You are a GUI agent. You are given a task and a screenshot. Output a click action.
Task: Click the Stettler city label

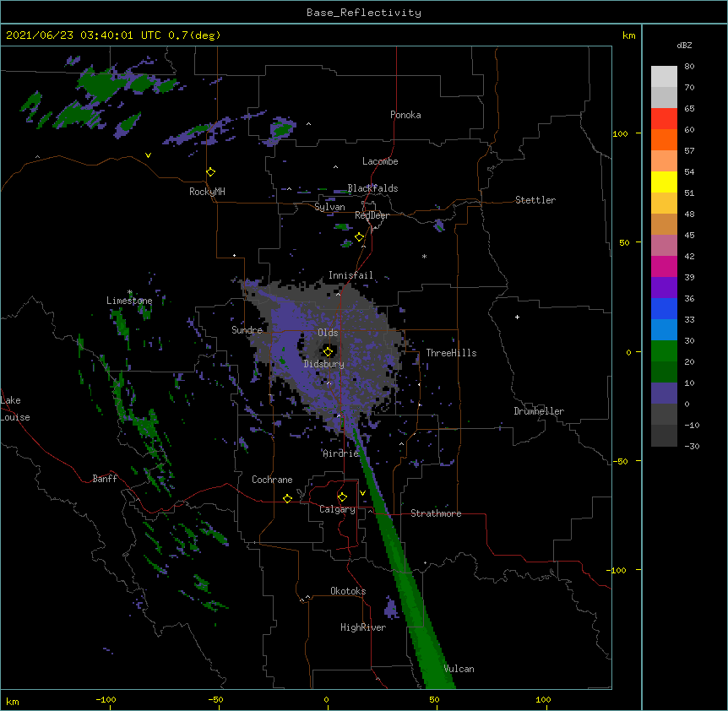(535, 200)
